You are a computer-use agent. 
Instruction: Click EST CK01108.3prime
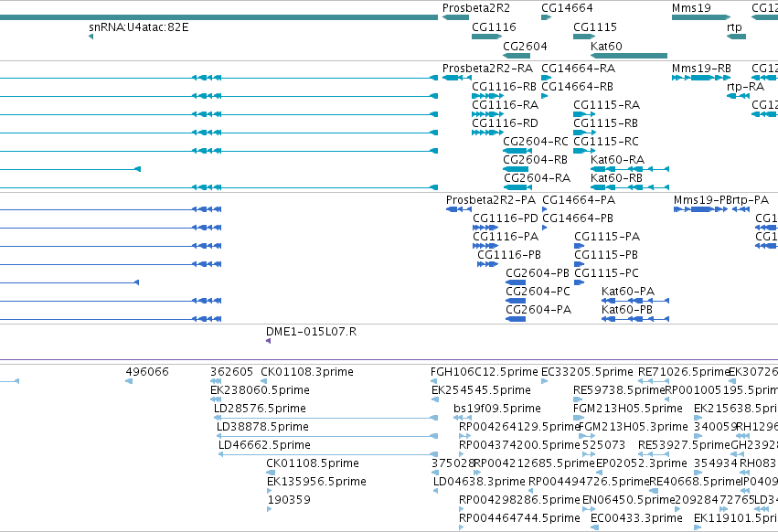click(306, 372)
